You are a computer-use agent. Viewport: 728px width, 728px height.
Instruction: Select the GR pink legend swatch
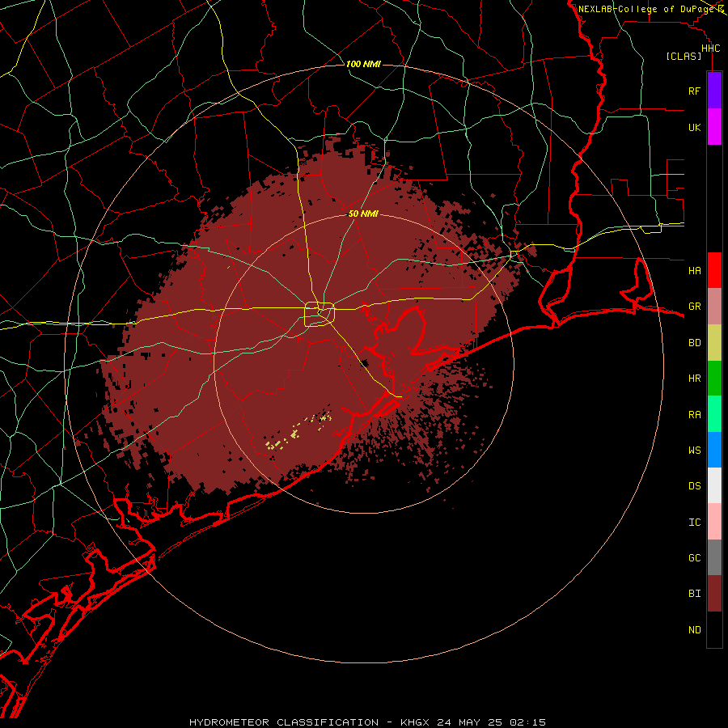pos(714,307)
